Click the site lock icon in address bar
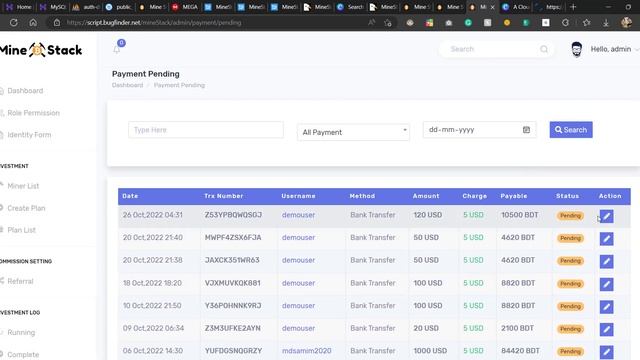 pos(57,23)
